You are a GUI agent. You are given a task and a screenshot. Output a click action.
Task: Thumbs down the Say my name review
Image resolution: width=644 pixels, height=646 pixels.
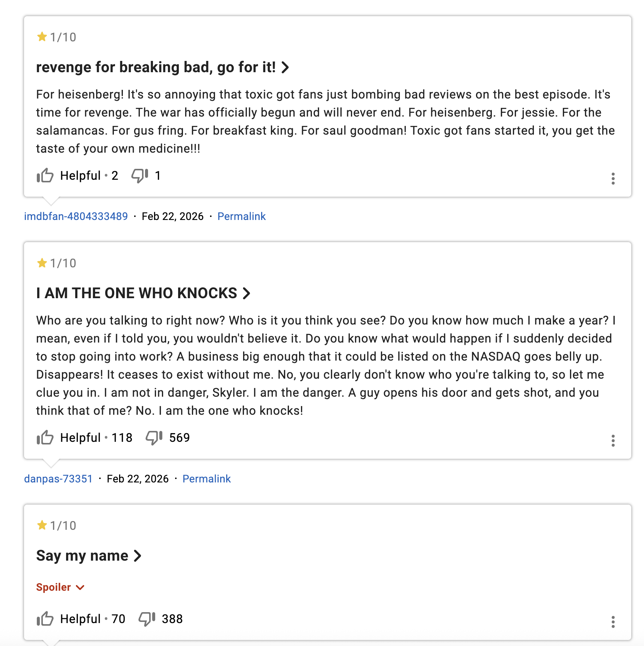(x=147, y=619)
